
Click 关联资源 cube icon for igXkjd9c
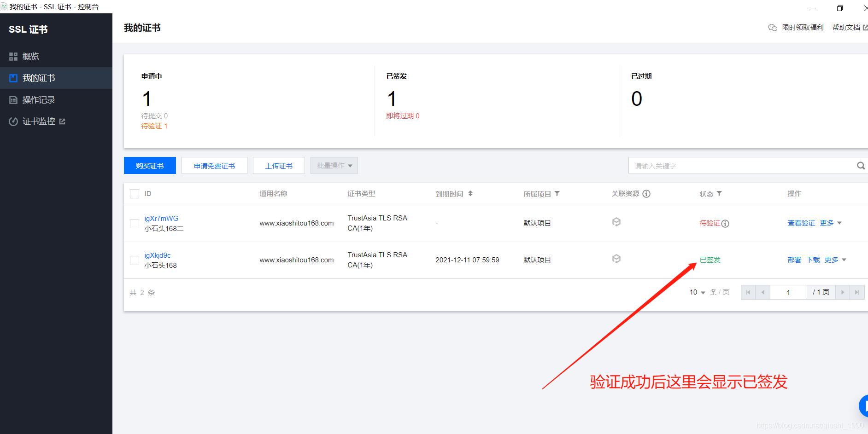(x=616, y=259)
